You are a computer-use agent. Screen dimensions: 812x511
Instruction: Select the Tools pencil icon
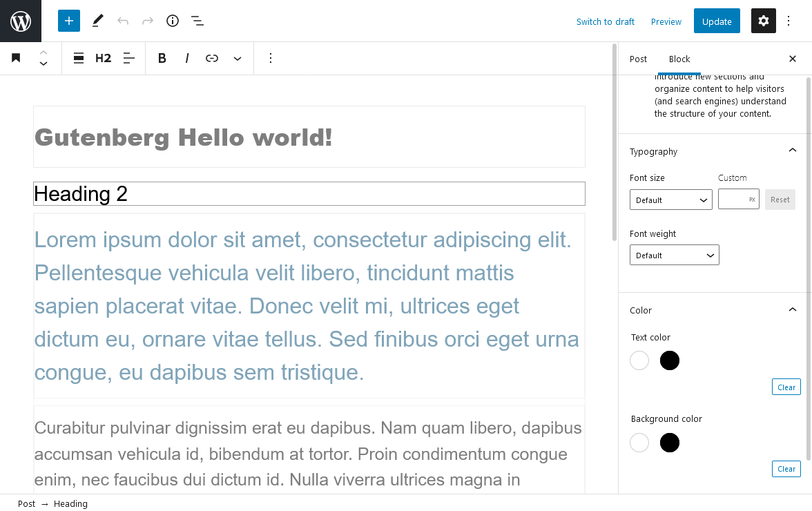97,21
